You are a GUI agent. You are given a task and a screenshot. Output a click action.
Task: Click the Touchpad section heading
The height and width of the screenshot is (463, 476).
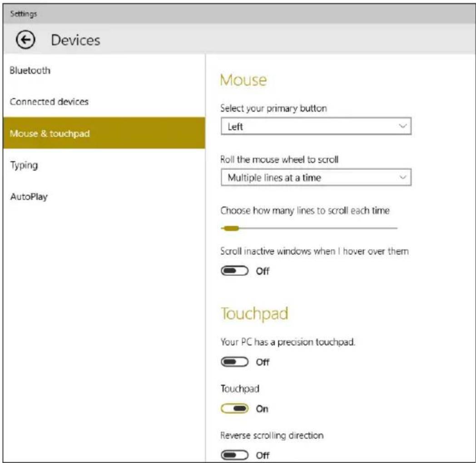(254, 313)
